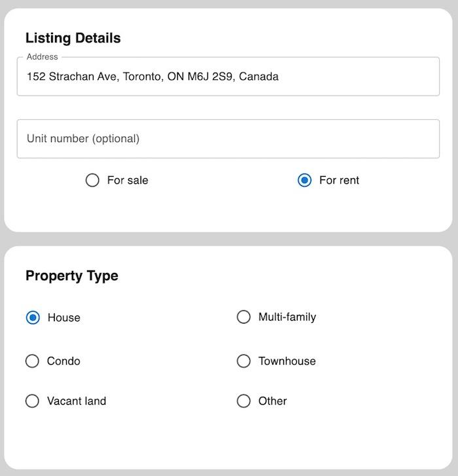Click the "Vacant land" text label
The image size is (458, 476).
click(x=77, y=401)
